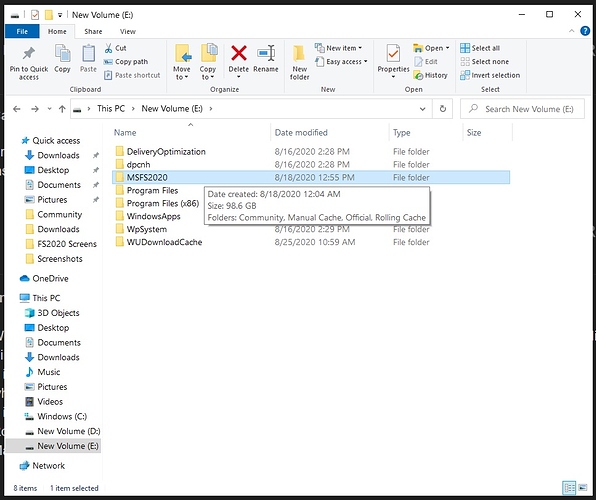
Task: Open the History option in ribbon
Action: tap(430, 75)
